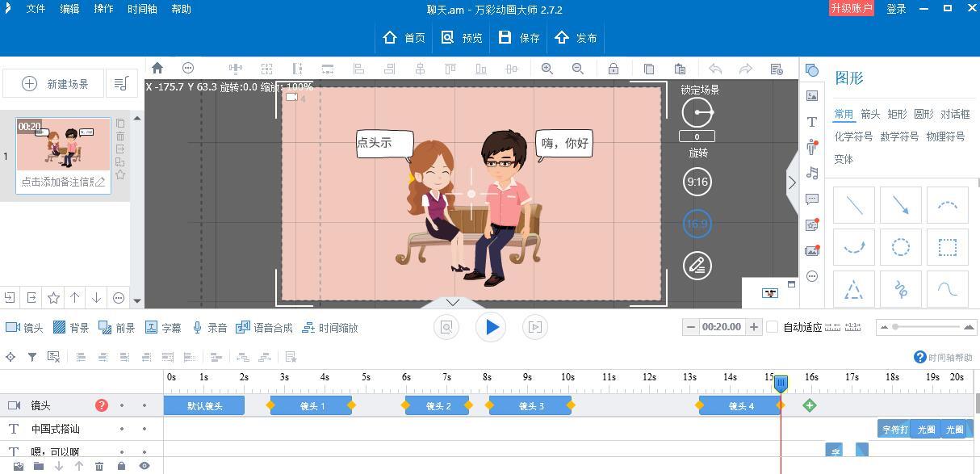
Task: Open the shapes panel icon
Action: click(812, 70)
